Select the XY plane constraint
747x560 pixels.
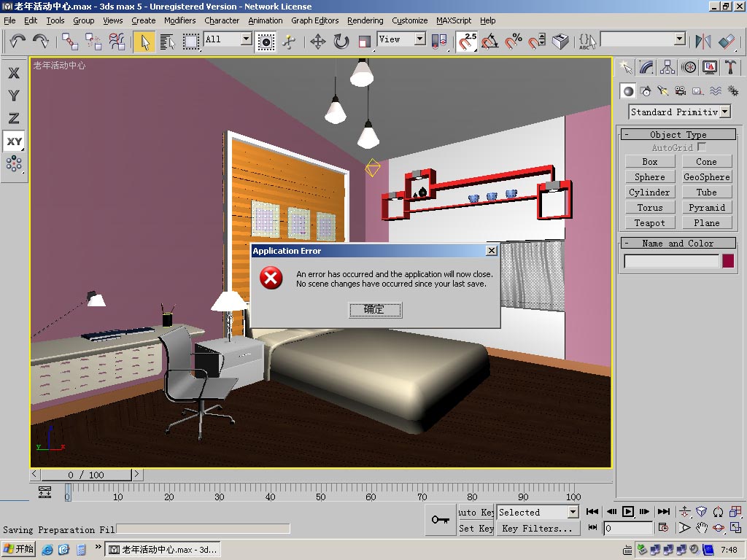14,141
